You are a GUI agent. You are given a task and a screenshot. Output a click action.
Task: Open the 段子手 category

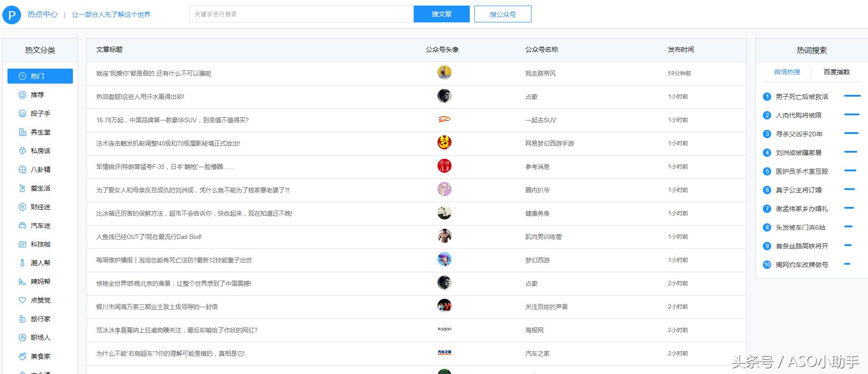point(40,113)
